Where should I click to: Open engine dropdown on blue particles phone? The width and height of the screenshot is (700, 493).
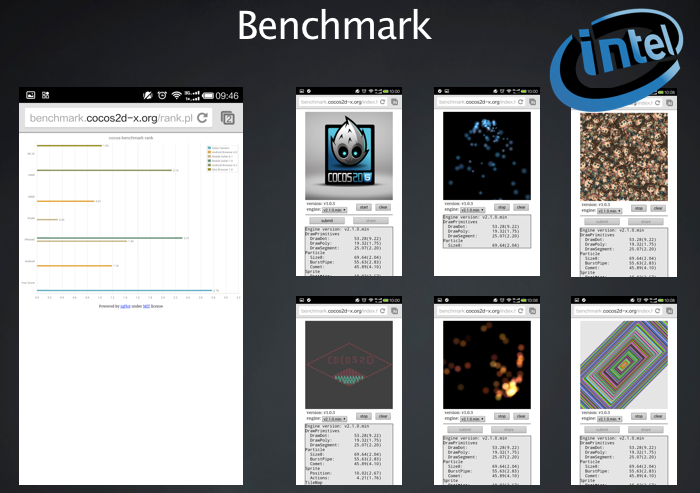coord(473,209)
